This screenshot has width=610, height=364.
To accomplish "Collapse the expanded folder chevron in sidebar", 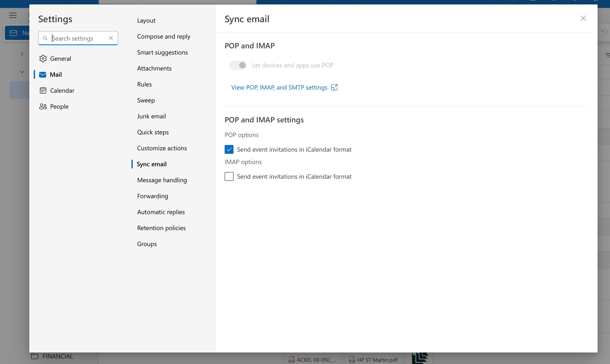I will pyautogui.click(x=22, y=72).
